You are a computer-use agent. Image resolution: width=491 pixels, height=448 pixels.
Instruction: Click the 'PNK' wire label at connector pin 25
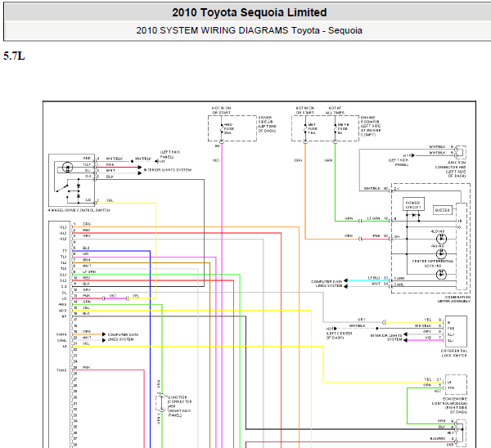pyautogui.click(x=87, y=367)
